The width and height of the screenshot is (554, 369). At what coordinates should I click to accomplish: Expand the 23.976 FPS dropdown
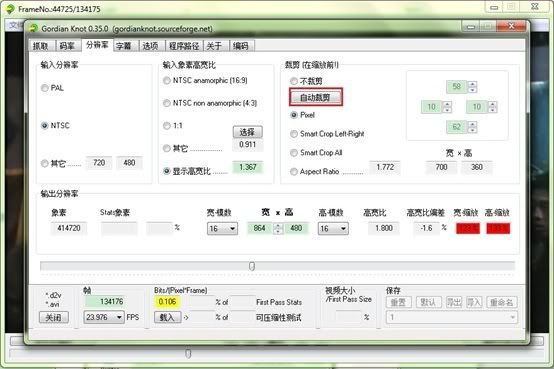coord(104,317)
